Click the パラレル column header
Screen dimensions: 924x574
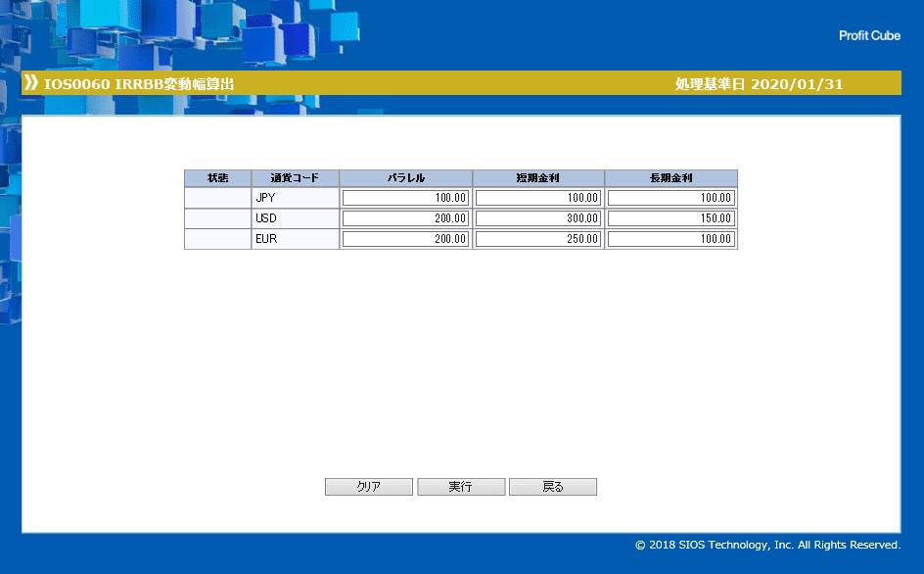[405, 178]
